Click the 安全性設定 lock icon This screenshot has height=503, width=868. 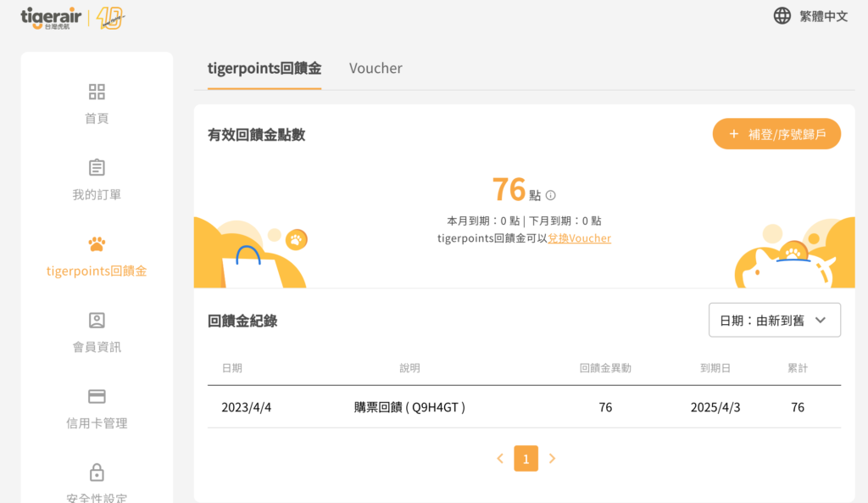(x=97, y=472)
